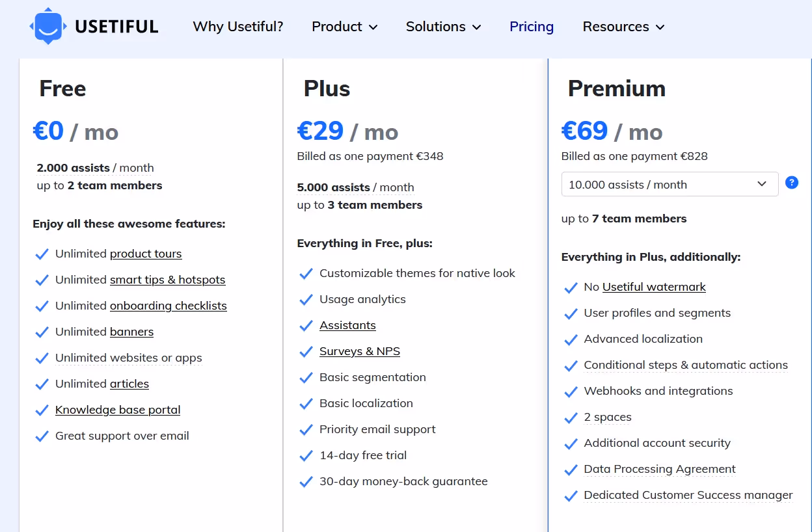Open the 10.000 assists / month dropdown

pos(670,184)
